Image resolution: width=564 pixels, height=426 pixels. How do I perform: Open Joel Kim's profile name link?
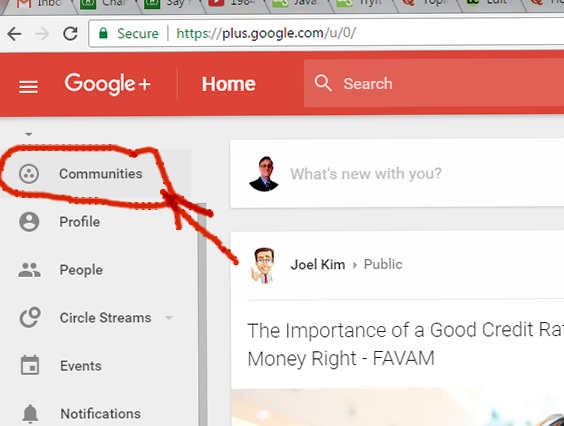tap(318, 264)
